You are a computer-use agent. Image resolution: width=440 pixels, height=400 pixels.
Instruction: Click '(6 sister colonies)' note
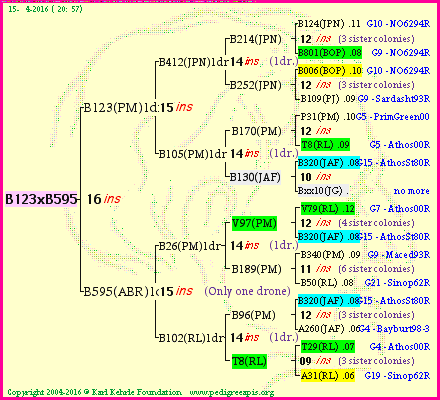point(376,269)
